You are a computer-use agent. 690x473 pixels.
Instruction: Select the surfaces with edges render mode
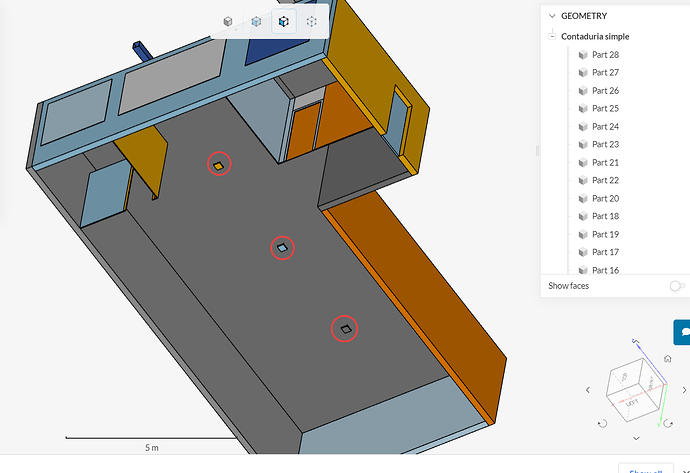284,21
